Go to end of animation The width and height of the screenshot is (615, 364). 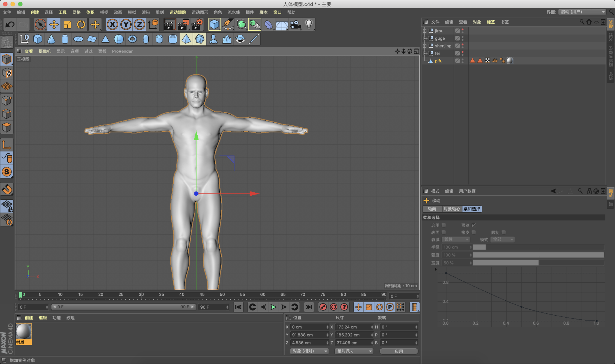tap(309, 307)
